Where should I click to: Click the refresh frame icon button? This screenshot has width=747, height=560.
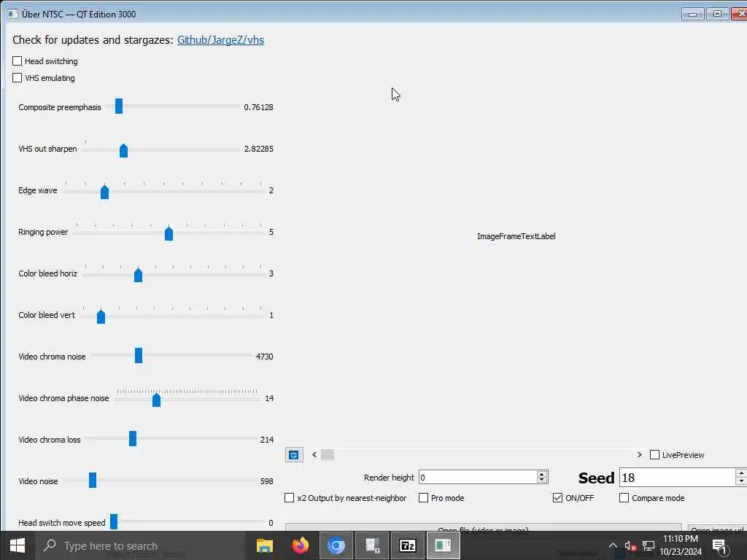click(294, 455)
